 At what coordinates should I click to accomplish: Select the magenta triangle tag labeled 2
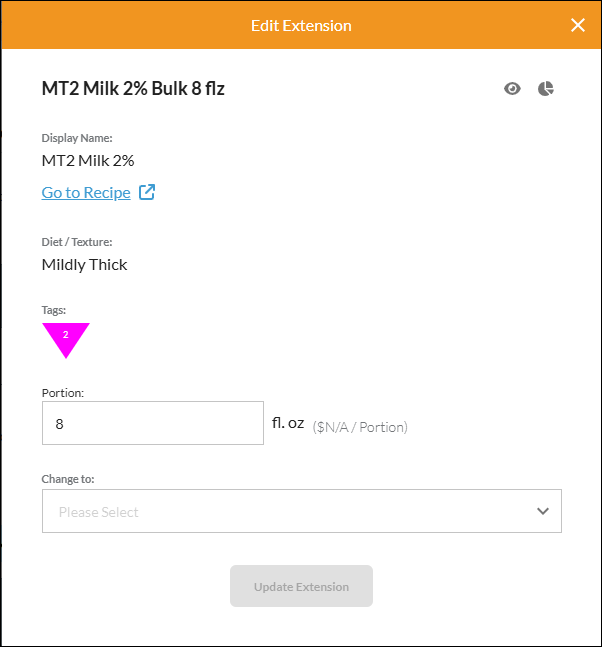66,340
